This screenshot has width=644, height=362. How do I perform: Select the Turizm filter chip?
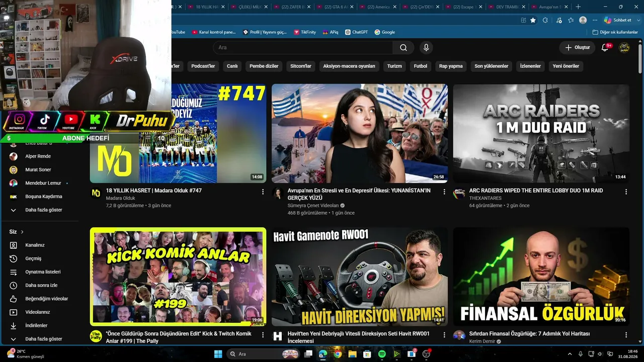click(394, 66)
